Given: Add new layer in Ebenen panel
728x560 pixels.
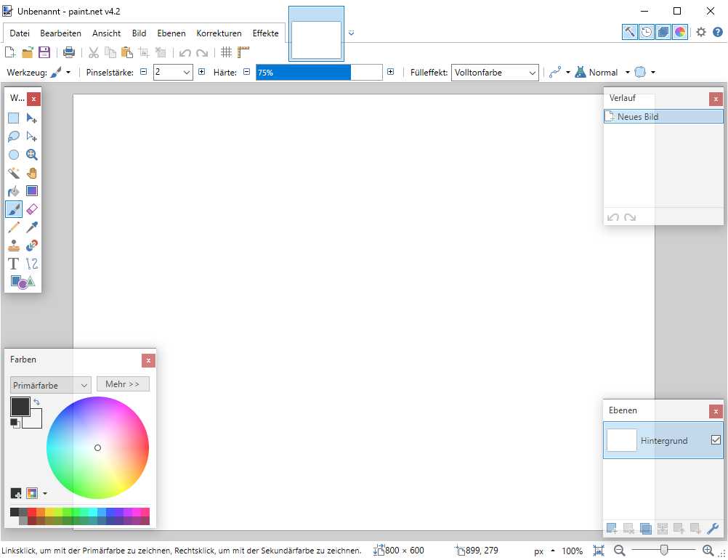Looking at the screenshot, I should click(x=612, y=528).
